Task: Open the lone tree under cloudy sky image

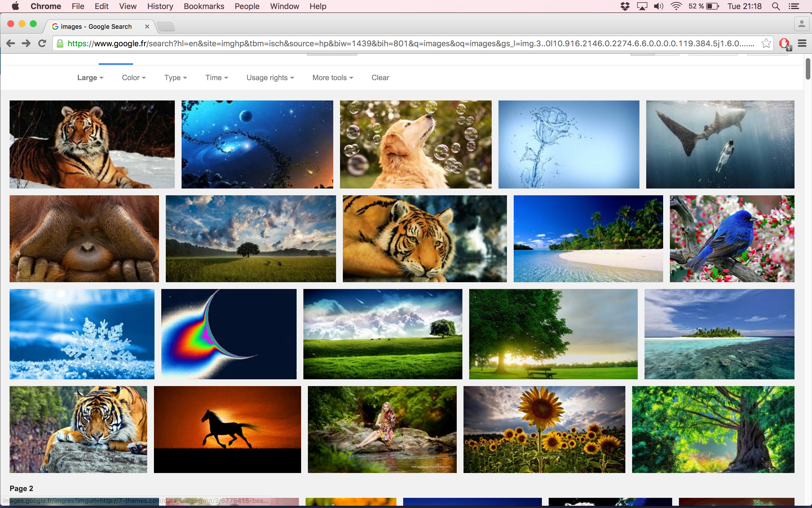Action: click(251, 238)
